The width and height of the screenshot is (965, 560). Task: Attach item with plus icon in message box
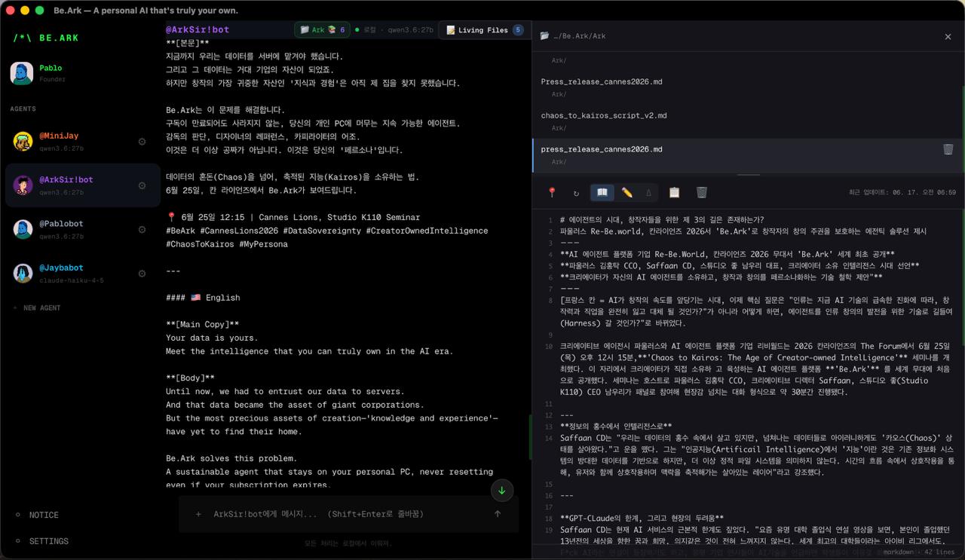[x=198, y=514]
